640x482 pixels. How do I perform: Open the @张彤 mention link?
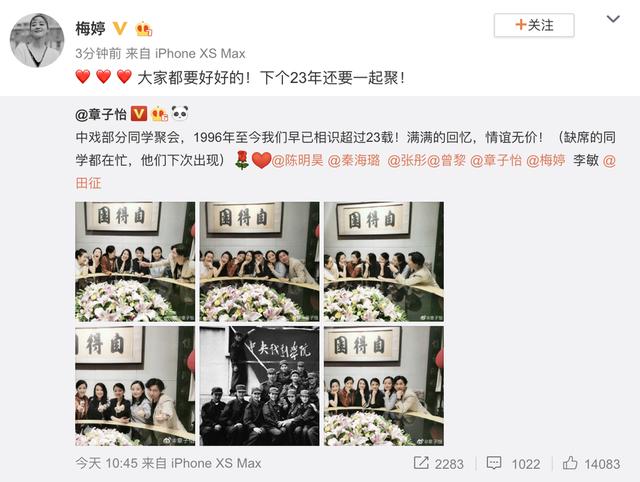coord(407,160)
